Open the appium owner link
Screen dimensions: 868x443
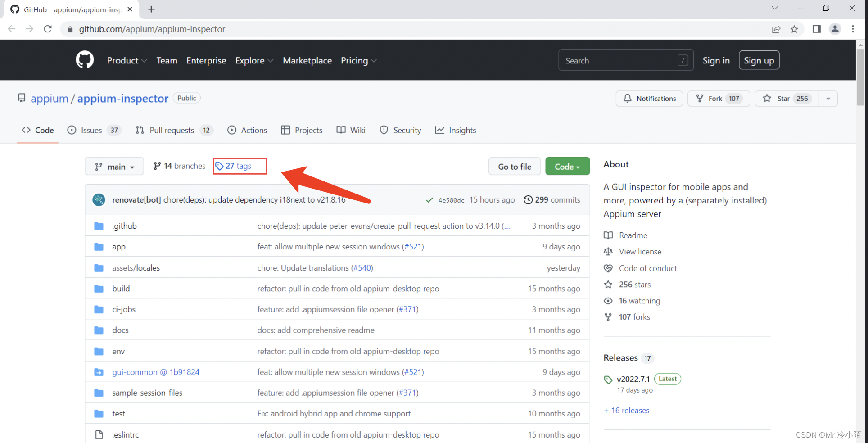tap(50, 99)
